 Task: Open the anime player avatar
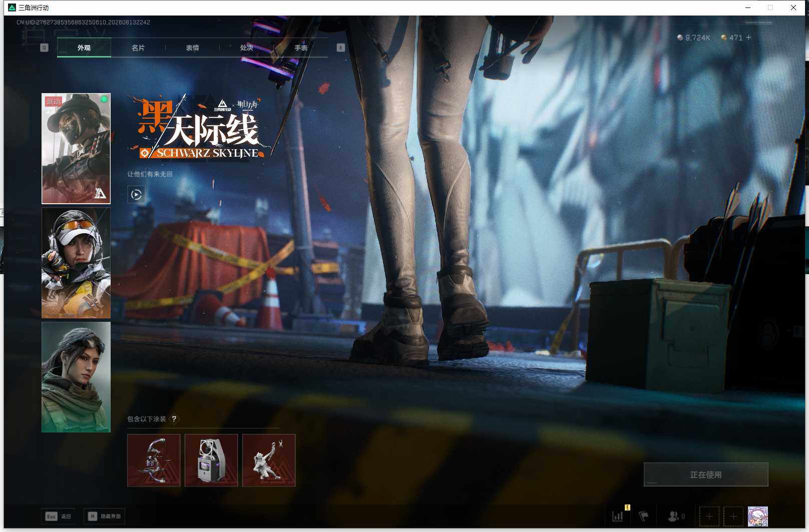pos(758,516)
